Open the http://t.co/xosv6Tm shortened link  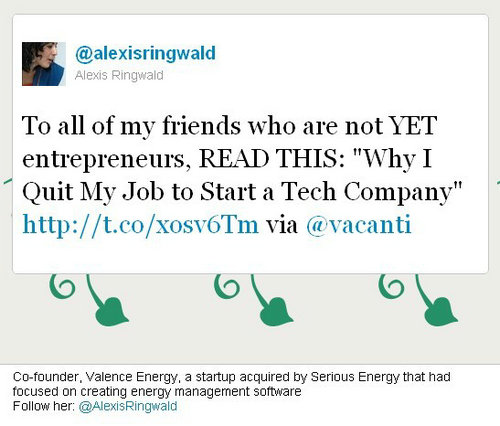pos(140,225)
